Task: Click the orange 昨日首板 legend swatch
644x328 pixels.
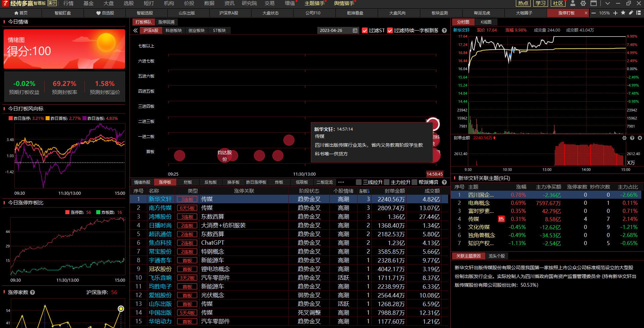Action: (x=48, y=118)
